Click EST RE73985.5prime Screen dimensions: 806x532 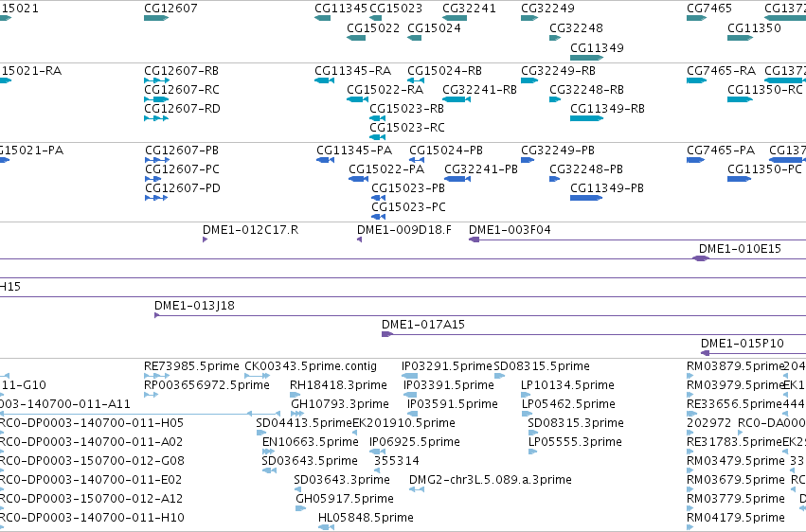tap(191, 366)
